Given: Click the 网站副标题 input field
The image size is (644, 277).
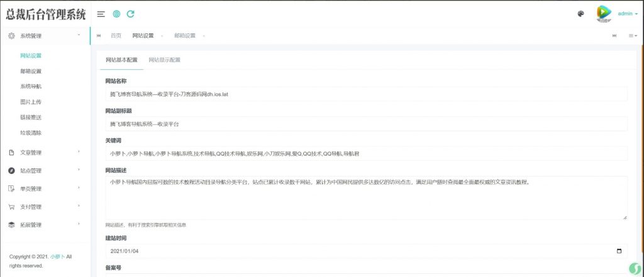Looking at the screenshot, I should 367,124.
